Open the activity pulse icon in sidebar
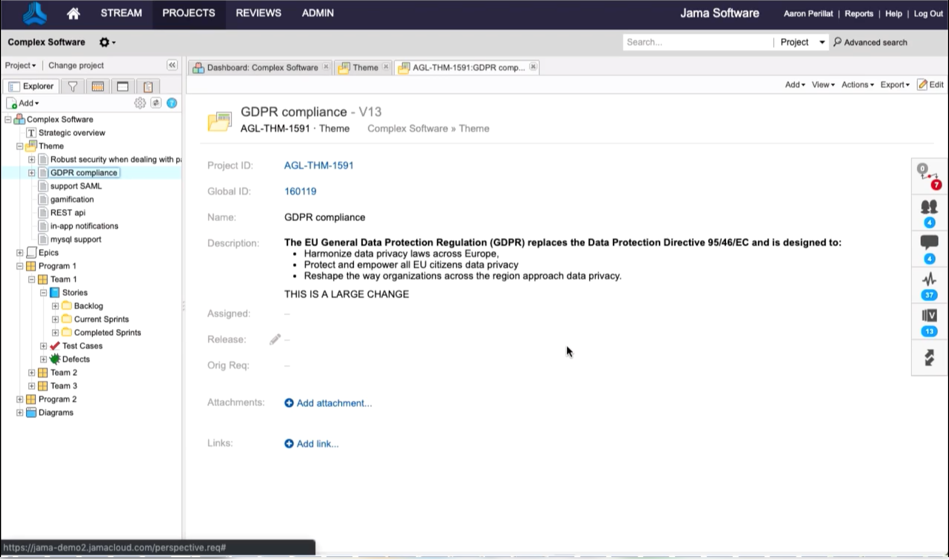Image resolution: width=949 pixels, height=560 pixels. tap(929, 280)
